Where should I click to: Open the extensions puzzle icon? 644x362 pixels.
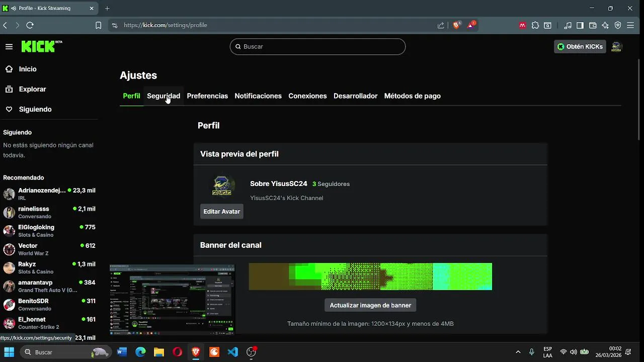point(535,25)
